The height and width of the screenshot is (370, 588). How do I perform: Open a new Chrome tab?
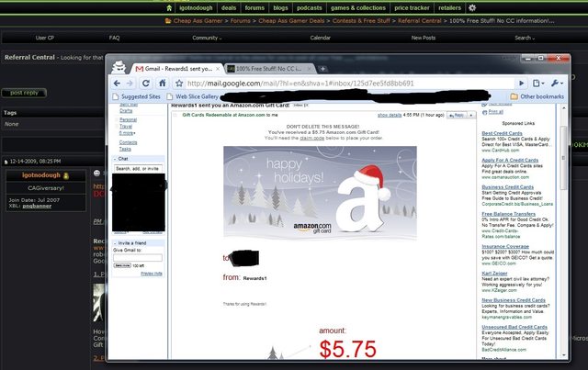pyautogui.click(x=322, y=69)
